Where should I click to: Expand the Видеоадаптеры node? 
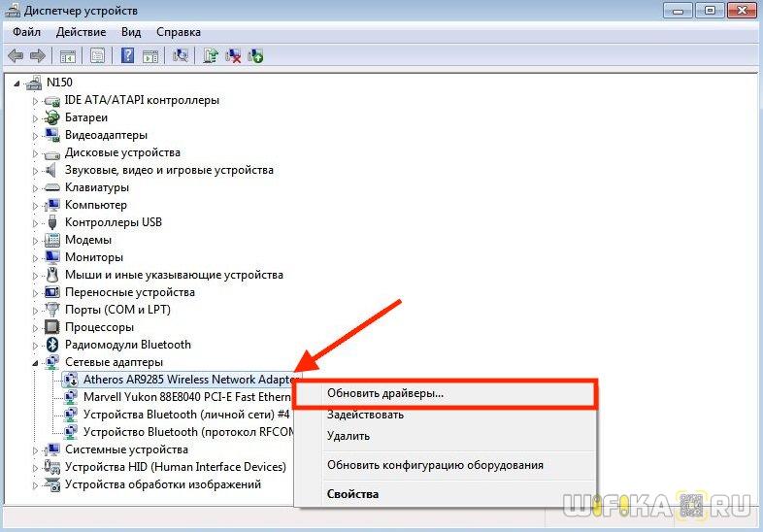[x=35, y=136]
